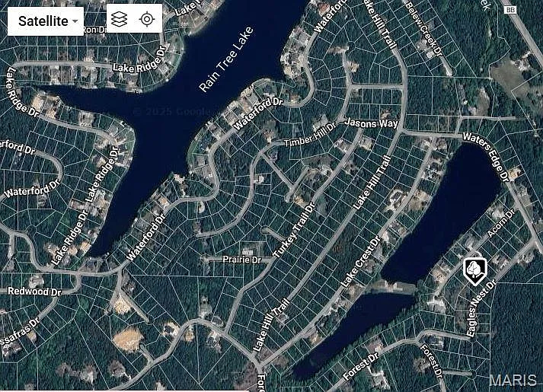Click the Belew Creek Dr label
Image resolution: width=543 pixels, height=392 pixels.
pos(424,30)
